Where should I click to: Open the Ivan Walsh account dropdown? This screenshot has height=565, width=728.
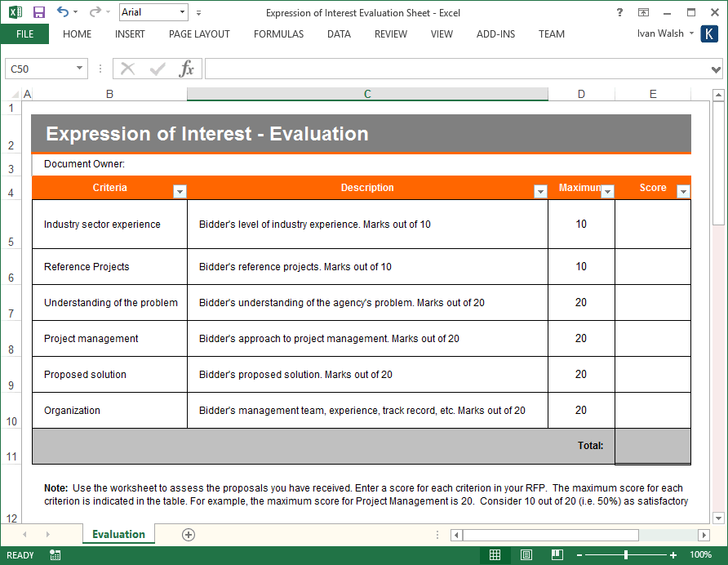point(691,33)
